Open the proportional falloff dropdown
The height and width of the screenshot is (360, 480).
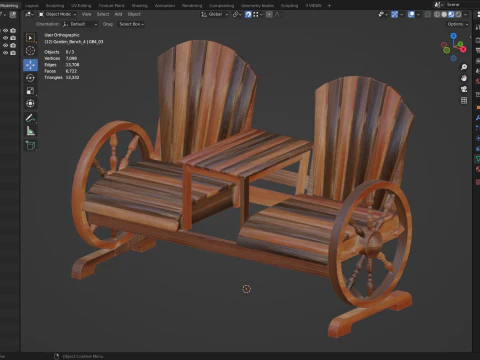tap(278, 14)
